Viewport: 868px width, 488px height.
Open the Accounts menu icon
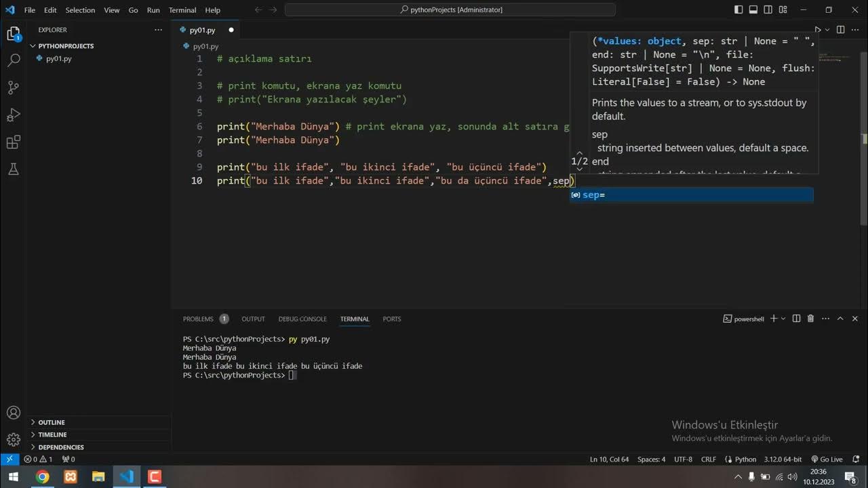[14, 413]
